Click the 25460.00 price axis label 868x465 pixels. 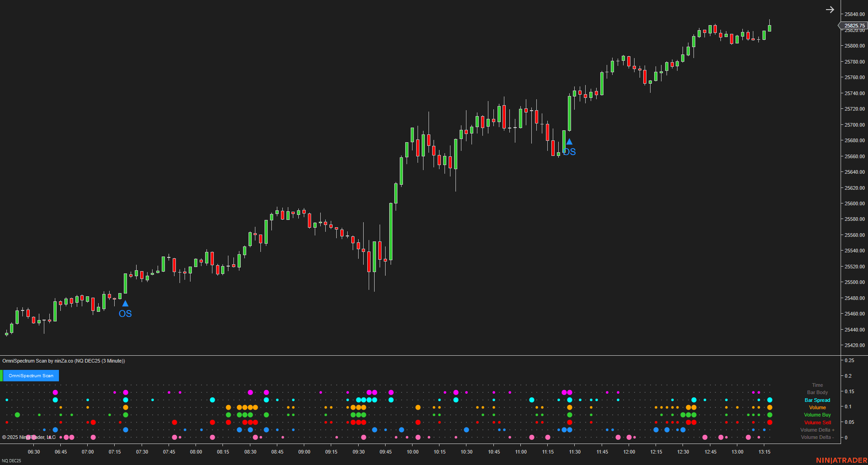tap(854, 314)
